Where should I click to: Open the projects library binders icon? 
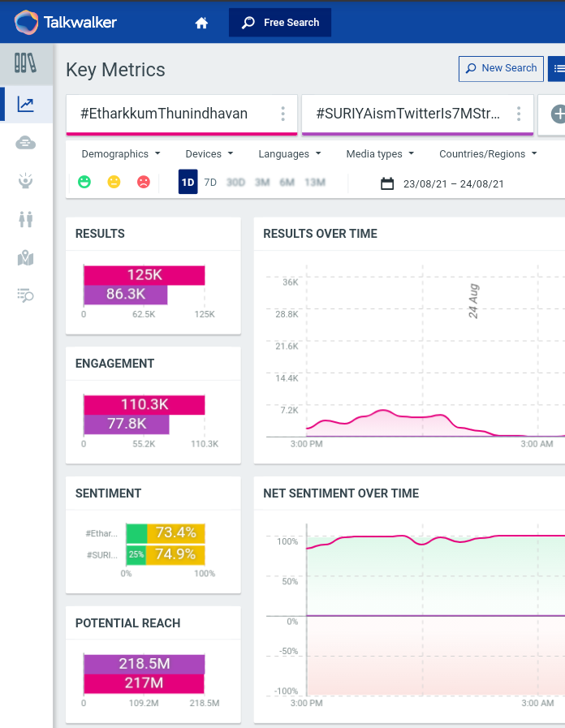click(25, 63)
